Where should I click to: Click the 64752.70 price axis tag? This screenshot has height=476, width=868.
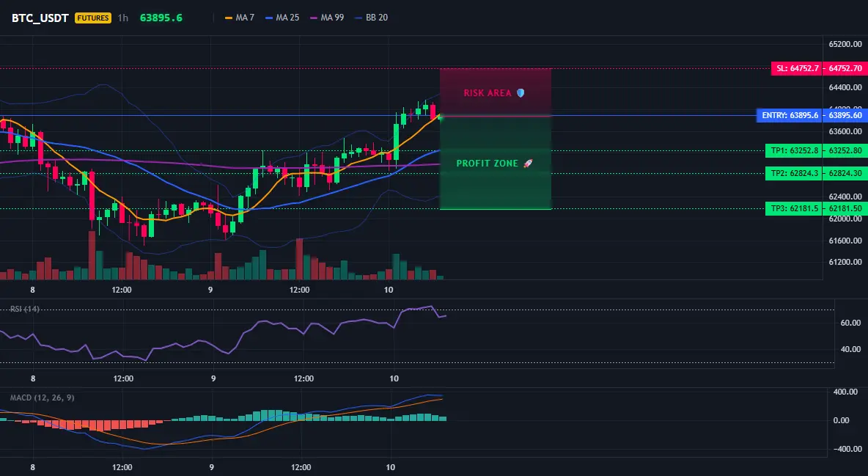(845, 69)
